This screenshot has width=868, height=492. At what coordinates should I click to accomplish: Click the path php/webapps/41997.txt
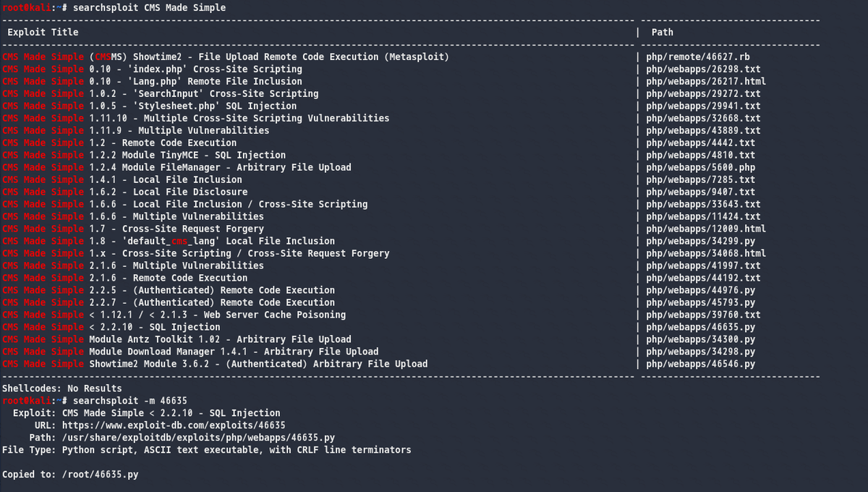(704, 266)
